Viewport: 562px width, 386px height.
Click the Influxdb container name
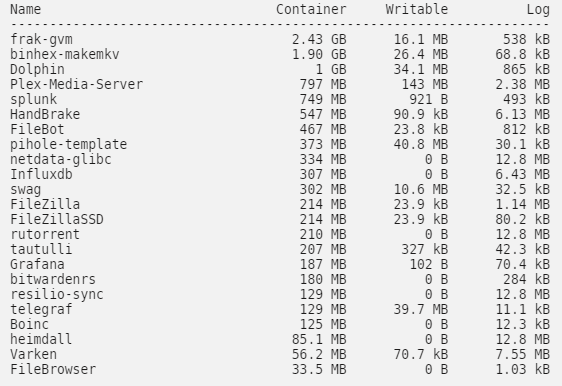coord(41,174)
